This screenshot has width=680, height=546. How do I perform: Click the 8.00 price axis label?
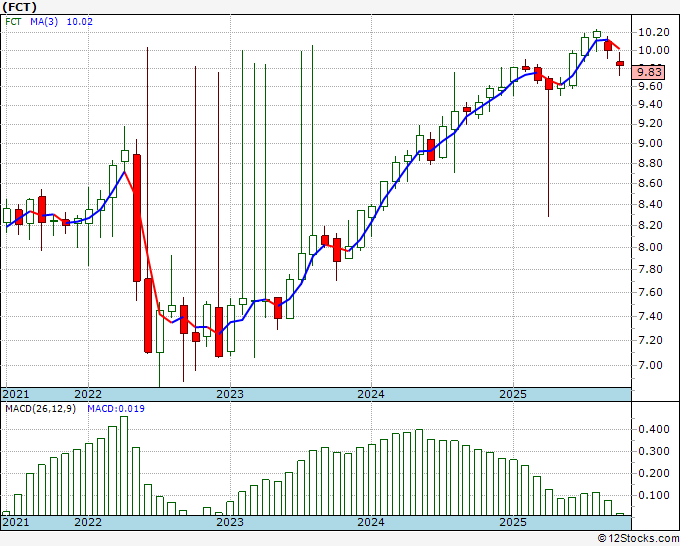[650, 247]
